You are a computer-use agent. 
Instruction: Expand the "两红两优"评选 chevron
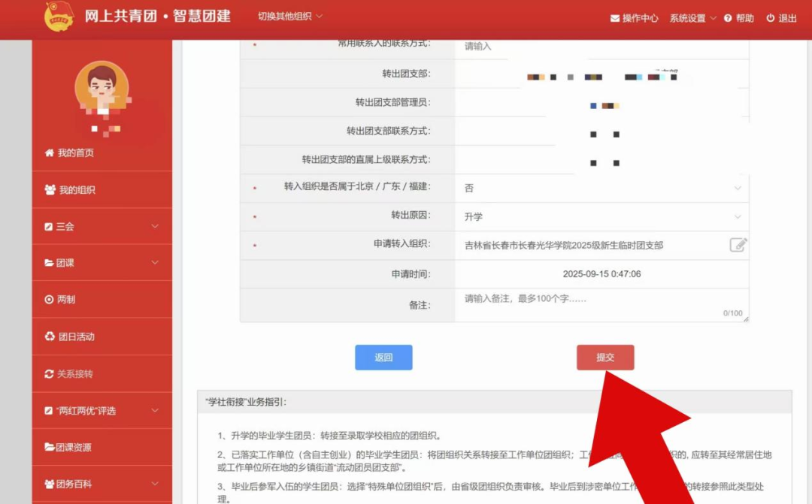tap(155, 411)
